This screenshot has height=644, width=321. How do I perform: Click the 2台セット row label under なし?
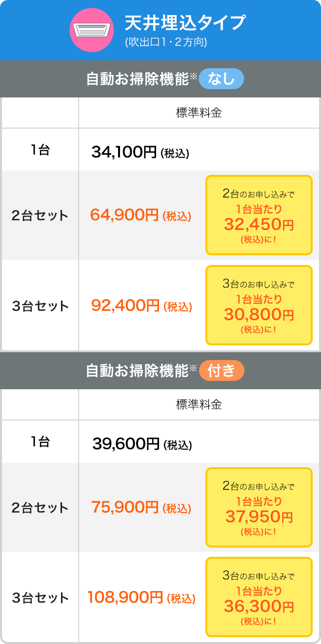(x=40, y=216)
